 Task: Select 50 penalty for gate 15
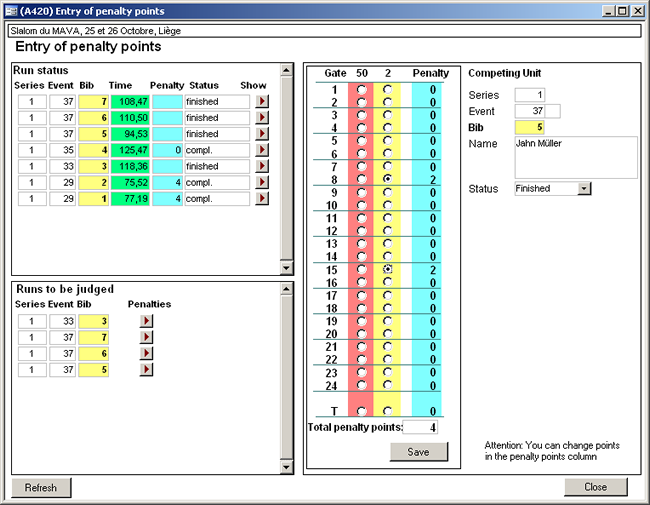coord(361,269)
